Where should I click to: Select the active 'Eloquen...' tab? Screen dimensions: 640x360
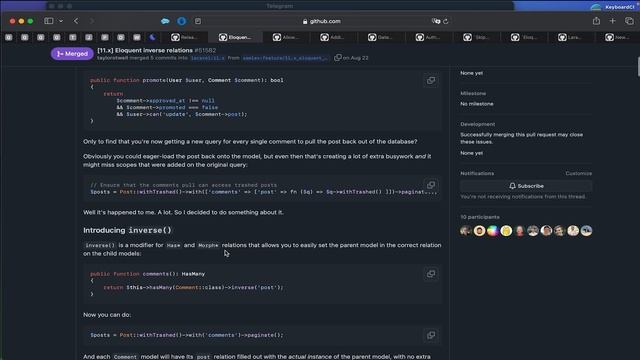point(236,37)
